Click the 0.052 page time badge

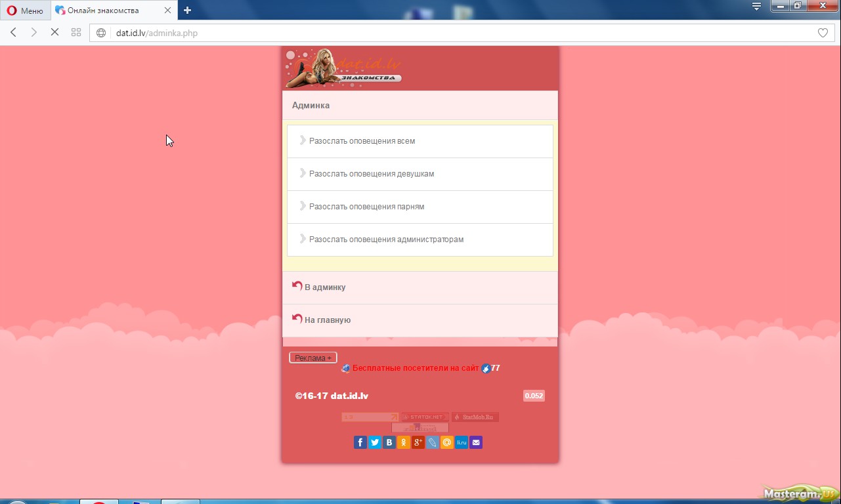pyautogui.click(x=534, y=396)
